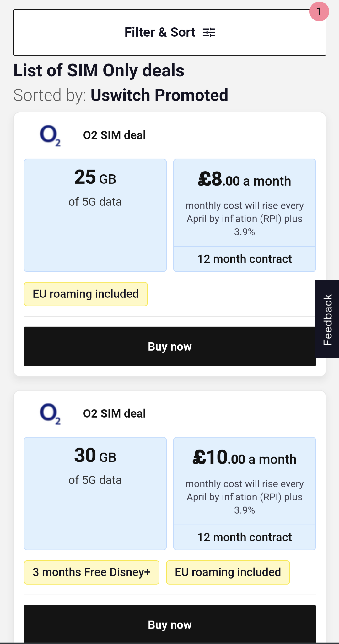Buy the 30GB O2 SIM deal
The height and width of the screenshot is (644, 339).
pos(170,624)
